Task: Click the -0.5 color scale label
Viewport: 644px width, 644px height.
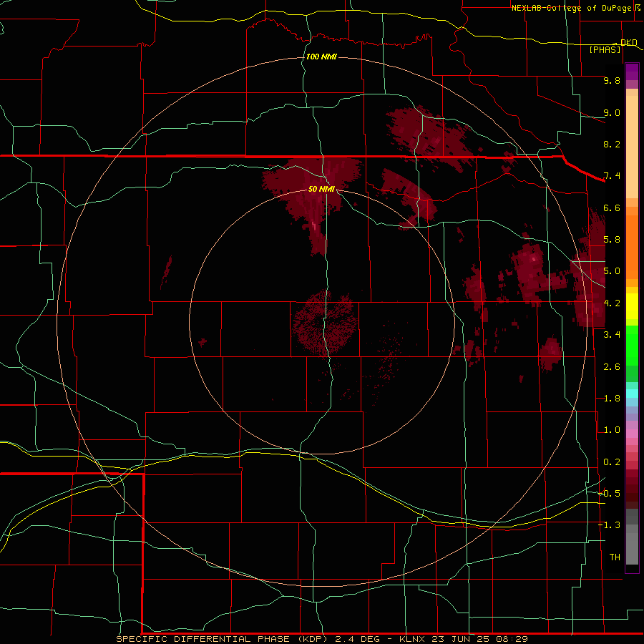Action: 609,493
